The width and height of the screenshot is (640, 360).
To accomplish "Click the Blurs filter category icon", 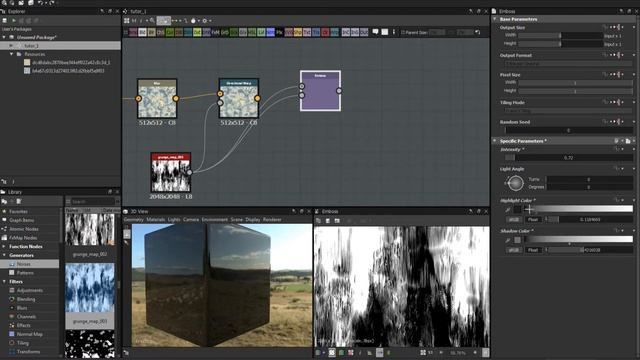I will point(12,308).
